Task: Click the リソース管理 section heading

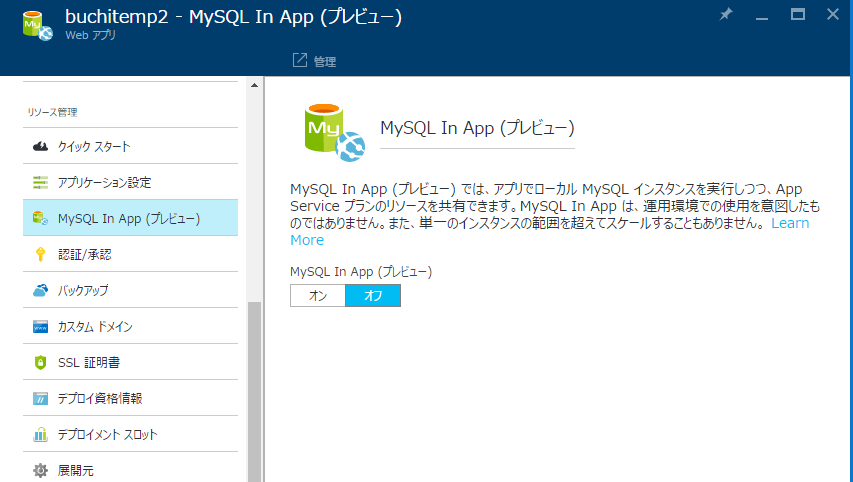Action: coord(52,112)
